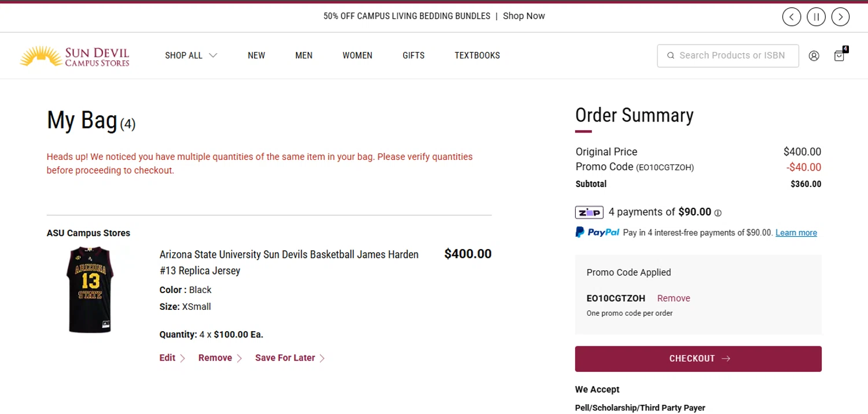Go to previous promo banner slide

pos(792,16)
